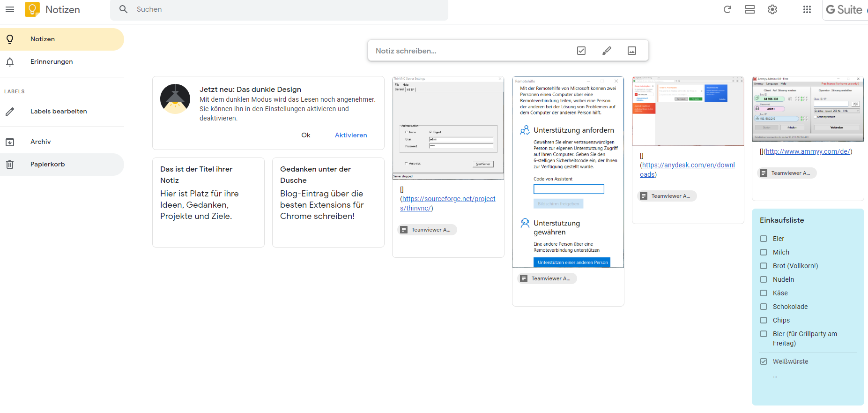Open the AnyDesk screenshot thumbnail

(x=688, y=111)
